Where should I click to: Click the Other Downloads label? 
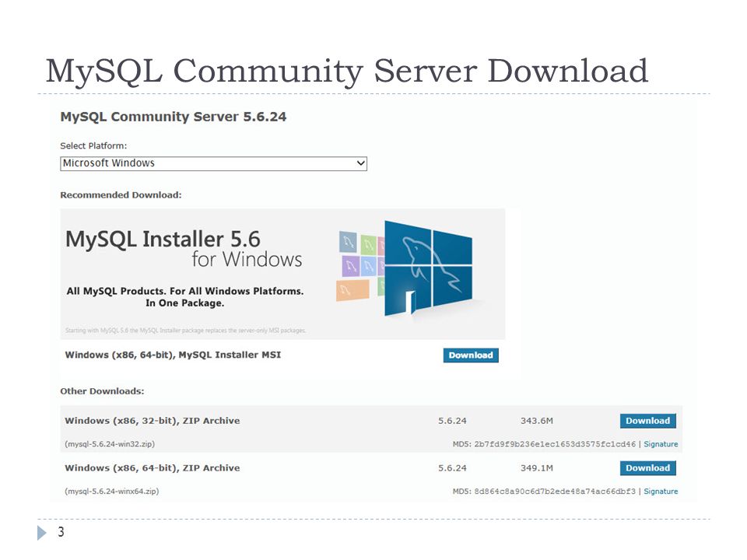click(102, 391)
